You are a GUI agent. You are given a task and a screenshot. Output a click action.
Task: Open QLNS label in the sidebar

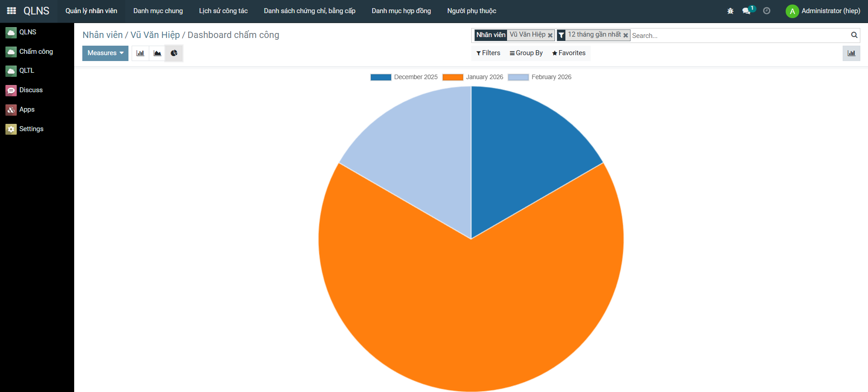pos(28,33)
